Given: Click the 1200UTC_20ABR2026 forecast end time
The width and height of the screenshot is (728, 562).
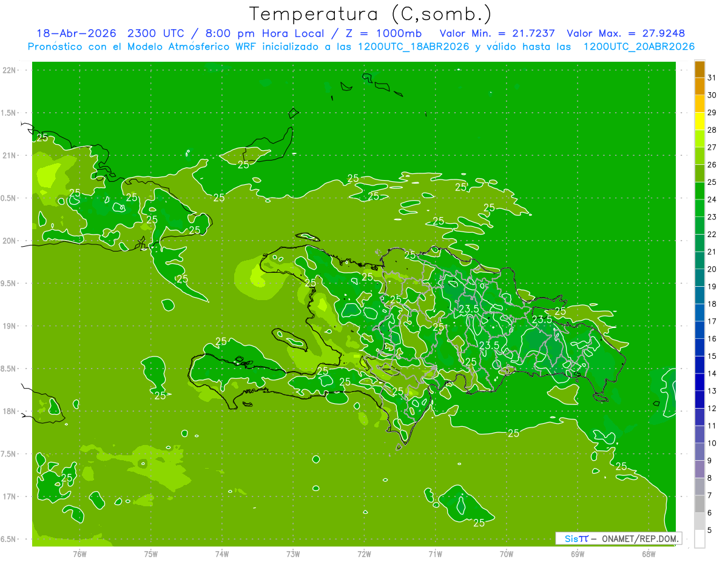Looking at the screenshot, I should tap(639, 47).
